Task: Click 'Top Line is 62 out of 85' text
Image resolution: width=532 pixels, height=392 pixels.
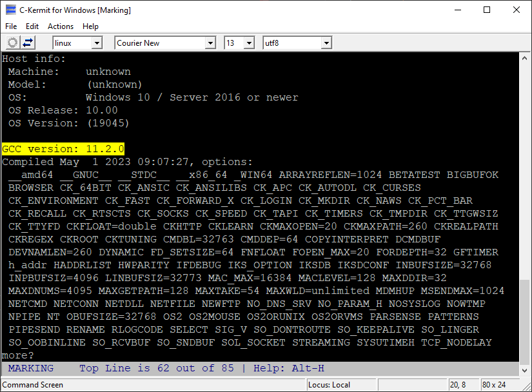Action: pyautogui.click(x=157, y=368)
